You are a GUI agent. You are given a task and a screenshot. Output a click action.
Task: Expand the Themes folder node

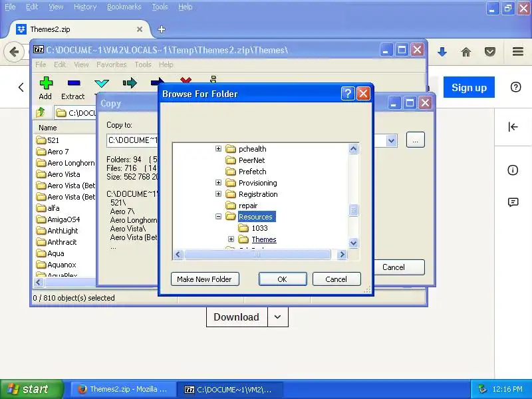point(231,239)
